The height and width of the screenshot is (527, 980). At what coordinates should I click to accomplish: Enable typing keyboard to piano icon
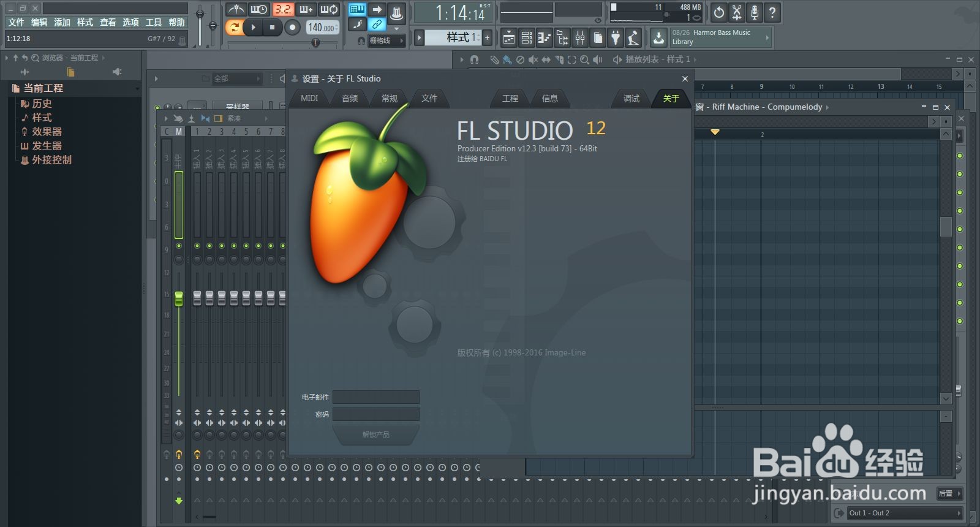pos(357,9)
